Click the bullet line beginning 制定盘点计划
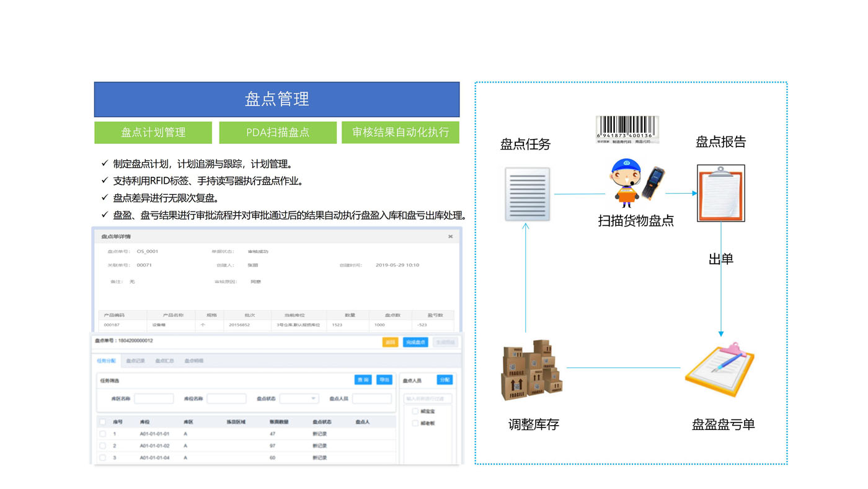Screen dimensions: 868x489 point(203,164)
